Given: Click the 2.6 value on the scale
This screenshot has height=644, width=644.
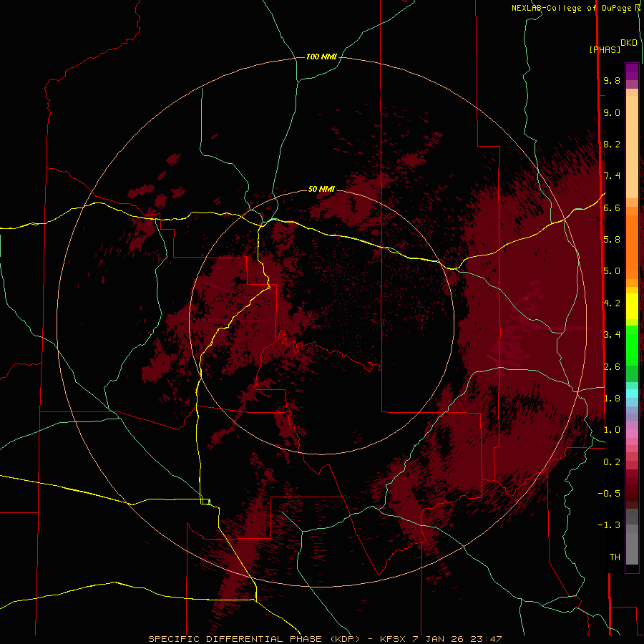Looking at the screenshot, I should pos(612,367).
